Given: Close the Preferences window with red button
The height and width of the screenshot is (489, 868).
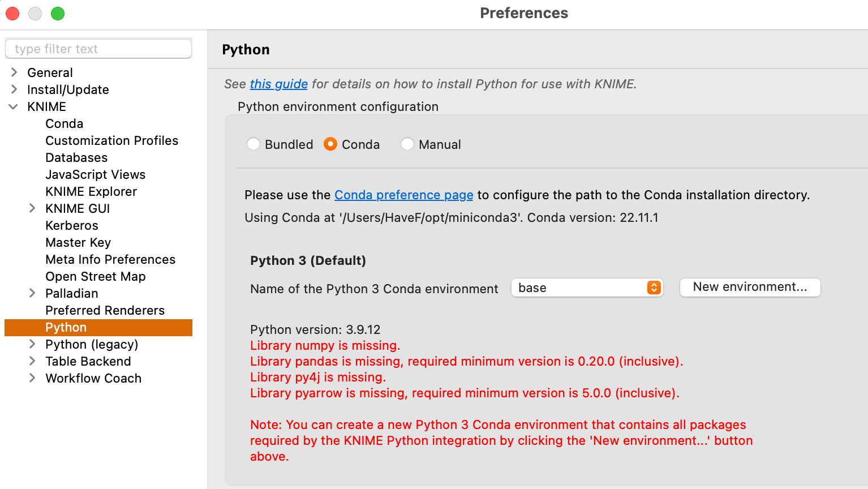Looking at the screenshot, I should click(x=12, y=13).
